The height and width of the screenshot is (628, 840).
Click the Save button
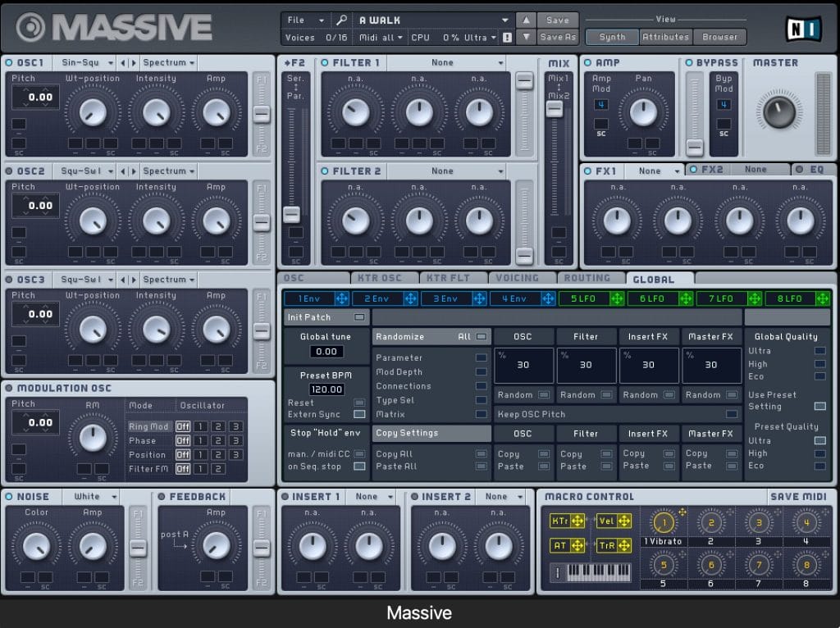click(x=558, y=20)
